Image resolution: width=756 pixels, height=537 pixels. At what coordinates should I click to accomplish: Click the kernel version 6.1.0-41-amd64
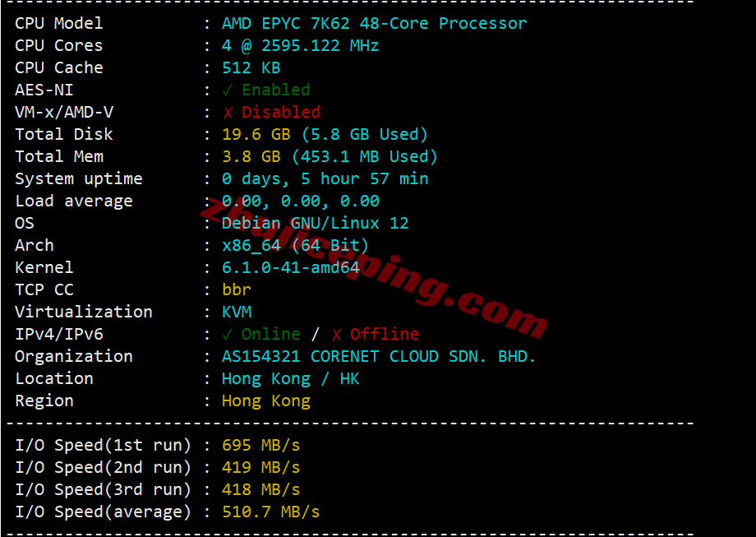[x=291, y=267]
